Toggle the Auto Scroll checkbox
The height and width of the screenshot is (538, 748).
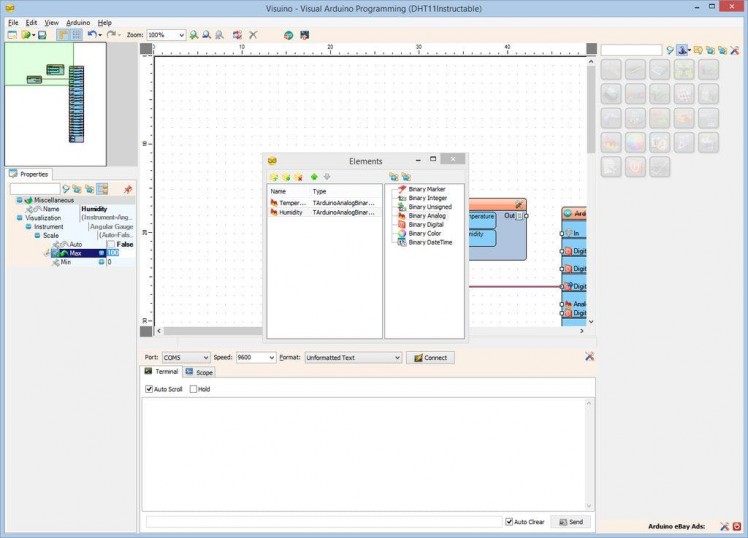150,389
